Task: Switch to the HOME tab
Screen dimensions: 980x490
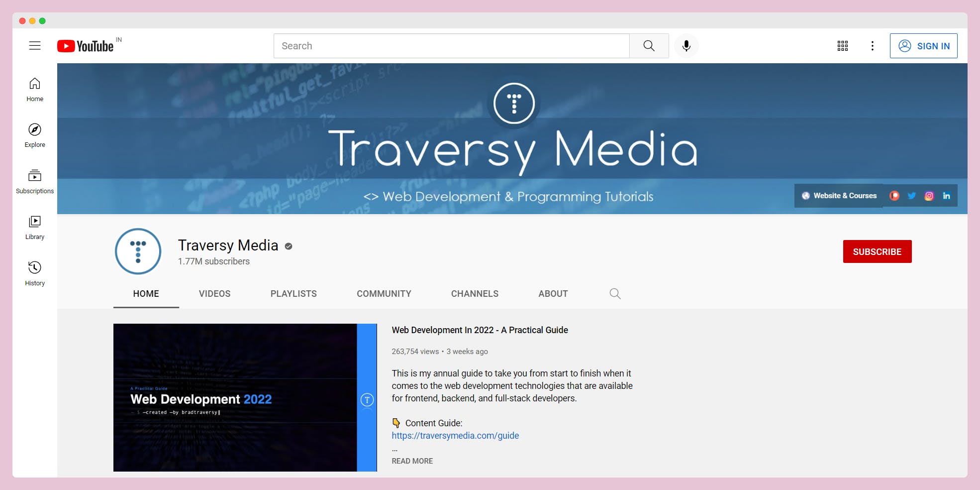Action: coord(146,294)
